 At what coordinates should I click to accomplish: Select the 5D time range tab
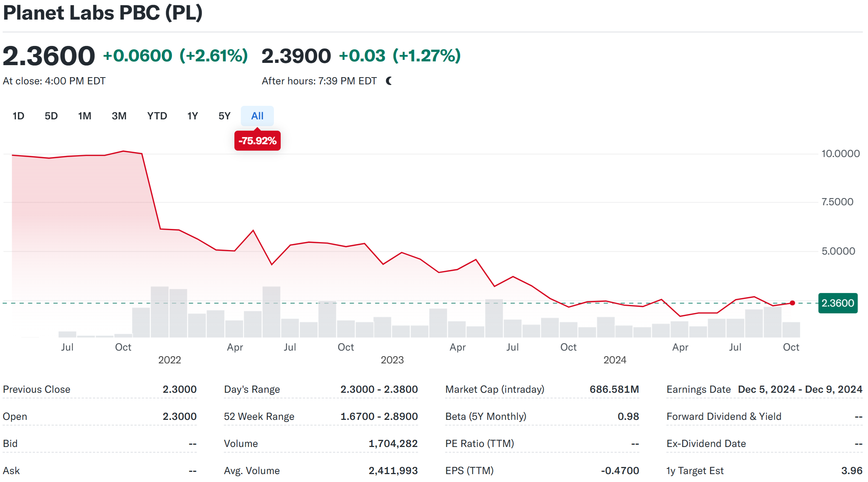pyautogui.click(x=51, y=116)
